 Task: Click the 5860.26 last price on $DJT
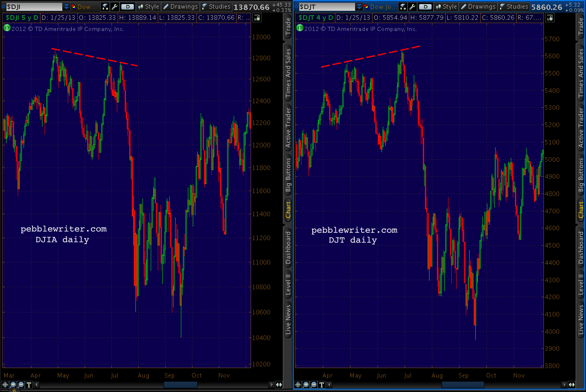click(547, 7)
